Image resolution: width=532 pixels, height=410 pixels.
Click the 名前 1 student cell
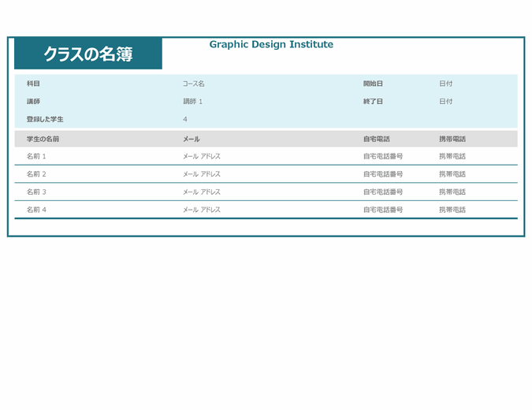click(36, 156)
